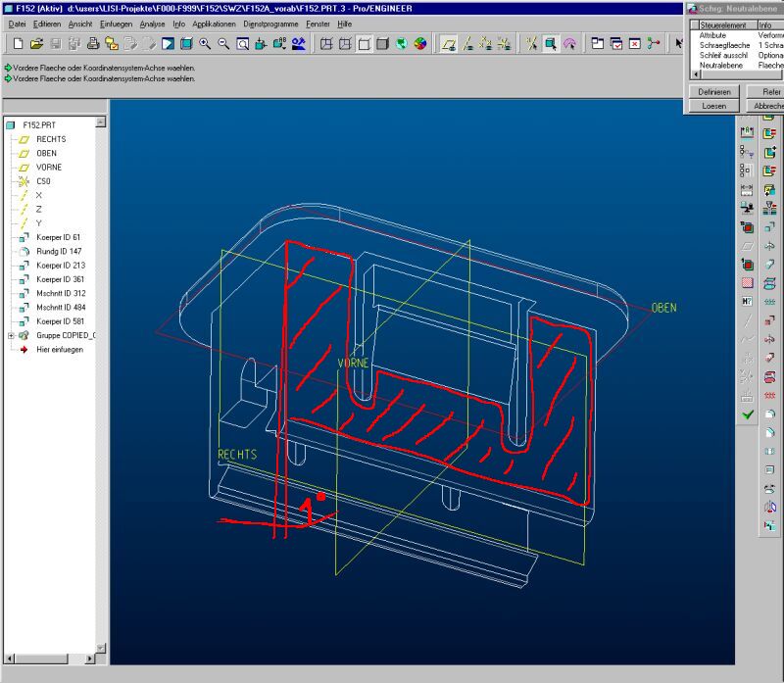This screenshot has height=683, width=784.
Task: Open the Ansicht menu
Action: (80, 24)
